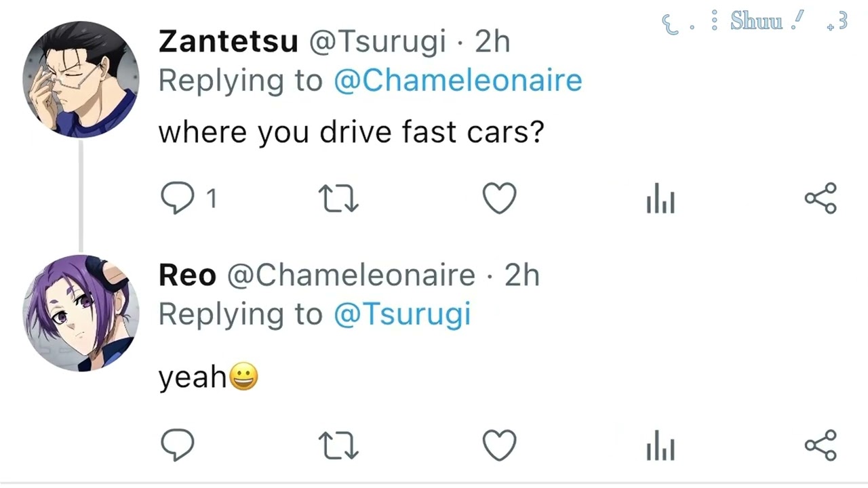Open tweet text "where you drive fast cars?"

pos(351,132)
